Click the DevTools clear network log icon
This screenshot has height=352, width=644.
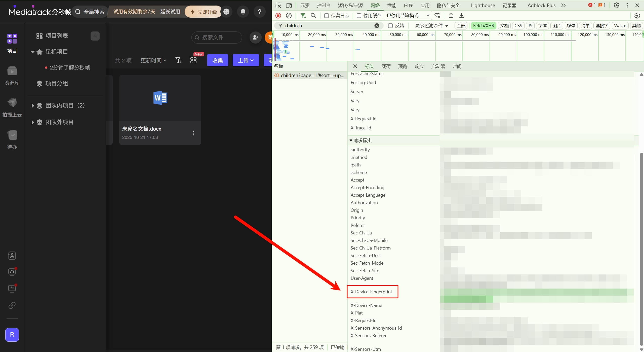289,16
